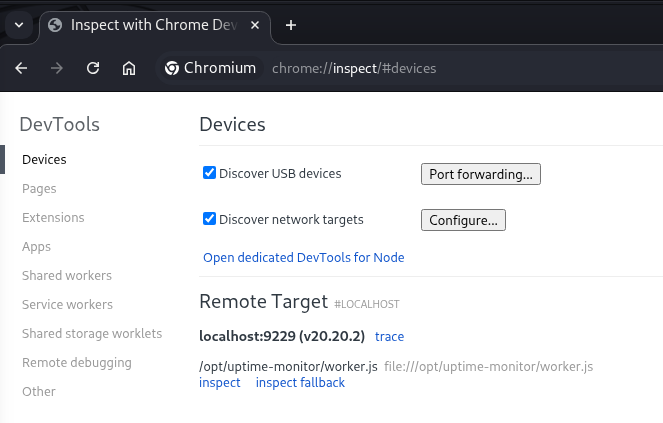The image size is (663, 423).
Task: Click the Configure button
Action: [x=463, y=220]
